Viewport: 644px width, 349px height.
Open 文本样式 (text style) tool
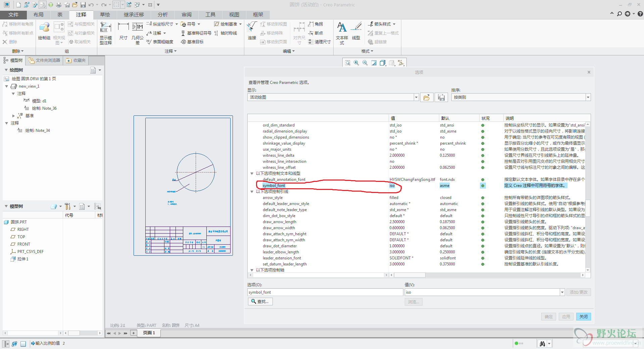click(x=342, y=33)
